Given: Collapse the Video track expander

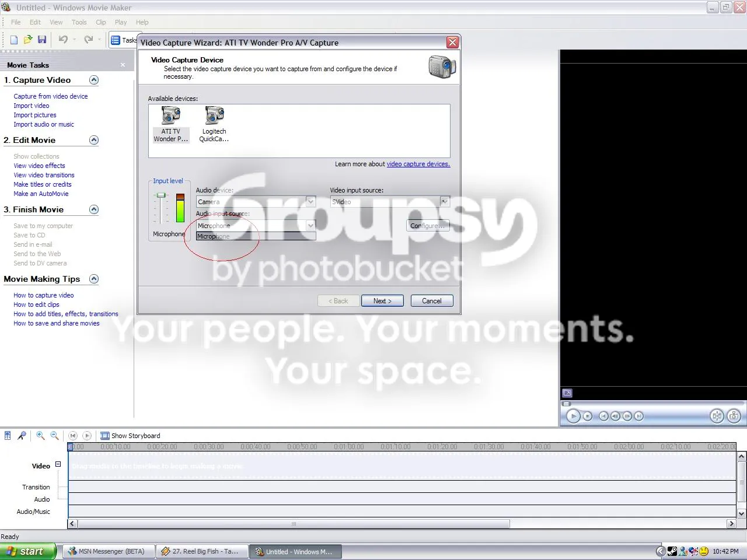Looking at the screenshot, I should 58,464.
